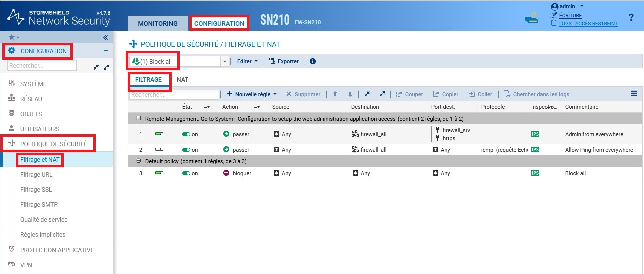Move rule down with arrow icon
The width and height of the screenshot is (644, 274).
350,94
